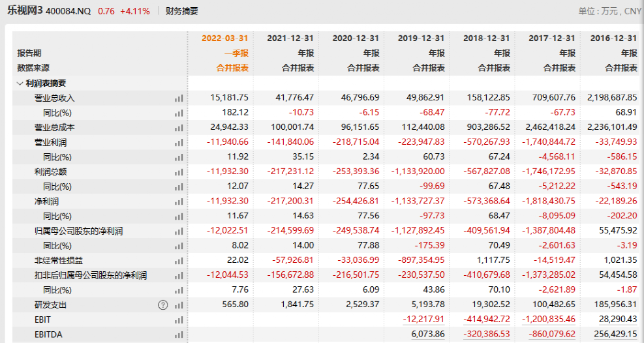Click the cost value 100,001.74
The height and width of the screenshot is (343, 644).
click(292, 127)
